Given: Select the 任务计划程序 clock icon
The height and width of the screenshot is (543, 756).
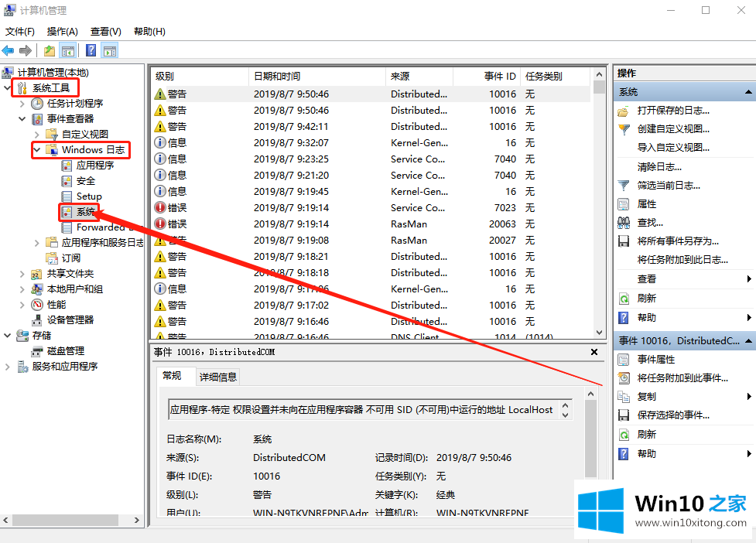Looking at the screenshot, I should (37, 104).
